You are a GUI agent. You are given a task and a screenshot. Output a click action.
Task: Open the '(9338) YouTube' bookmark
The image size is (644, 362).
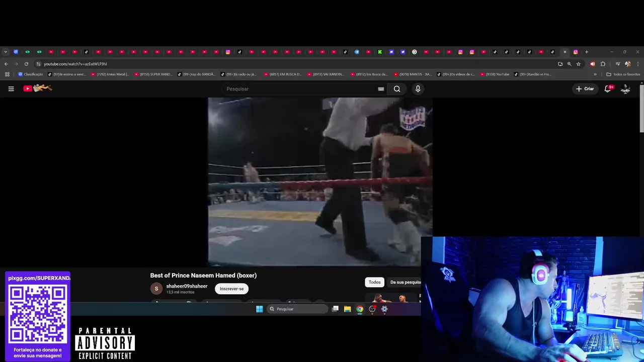tap(495, 74)
